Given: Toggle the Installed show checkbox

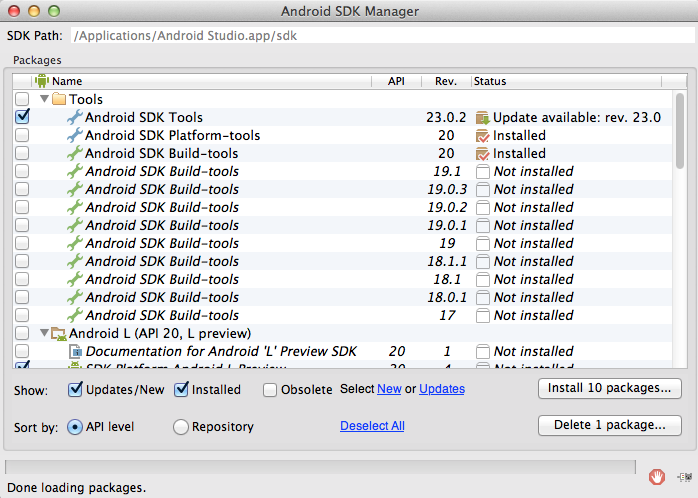Looking at the screenshot, I should [x=181, y=389].
